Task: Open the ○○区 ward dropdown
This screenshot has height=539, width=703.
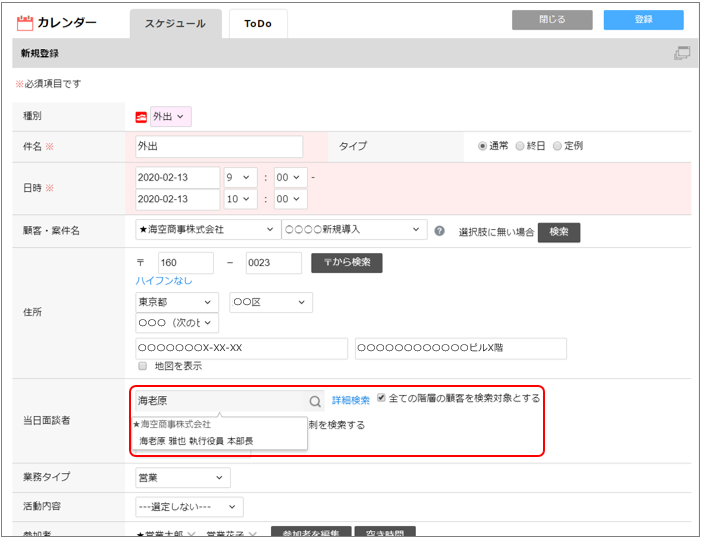Action: [271, 302]
